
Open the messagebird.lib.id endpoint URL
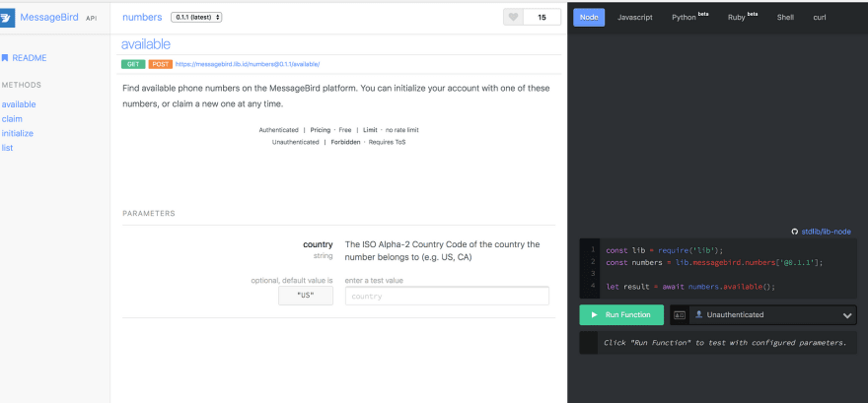(248, 64)
